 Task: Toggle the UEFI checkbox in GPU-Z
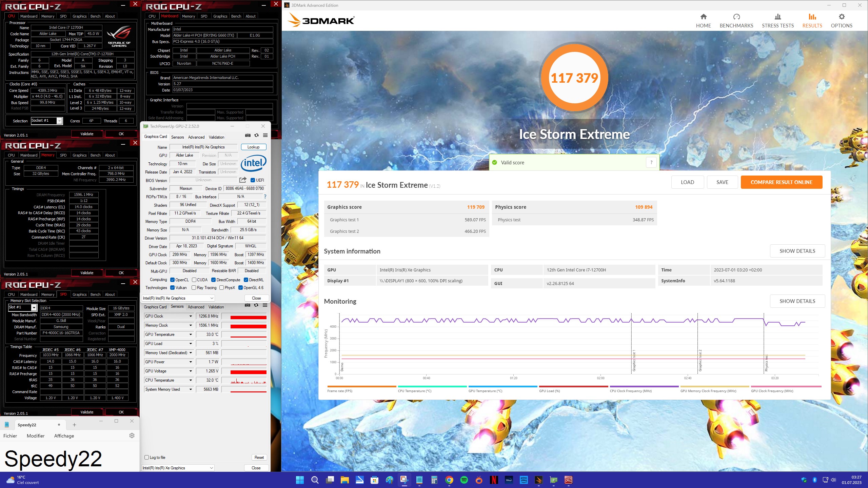[x=253, y=180]
